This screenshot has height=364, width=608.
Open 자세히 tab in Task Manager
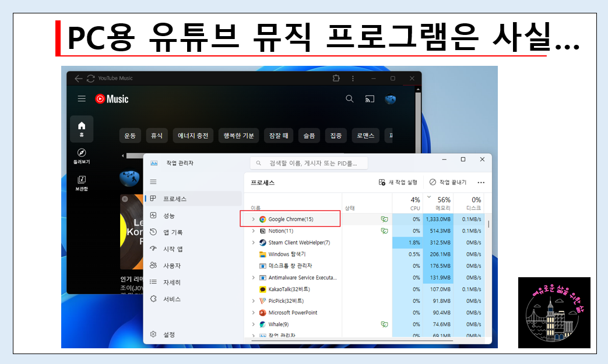coord(194,282)
